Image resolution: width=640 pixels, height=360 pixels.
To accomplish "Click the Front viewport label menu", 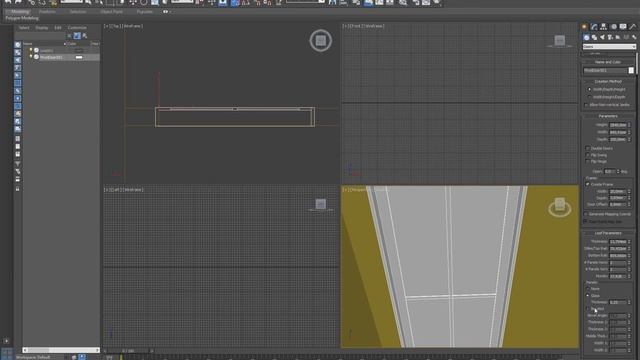I will tap(364, 26).
